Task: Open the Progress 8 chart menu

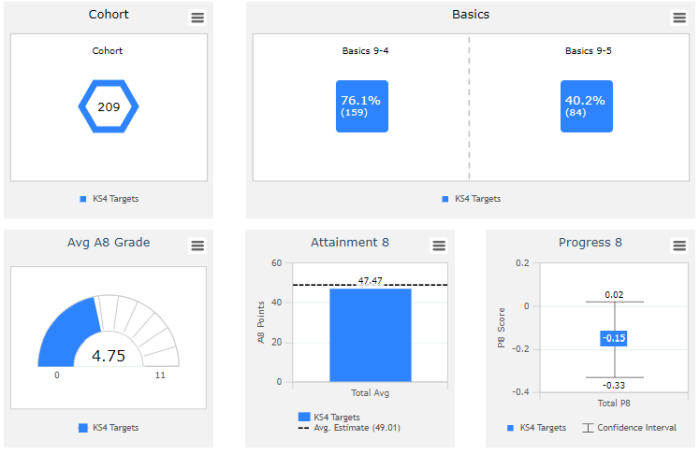Action: [680, 245]
